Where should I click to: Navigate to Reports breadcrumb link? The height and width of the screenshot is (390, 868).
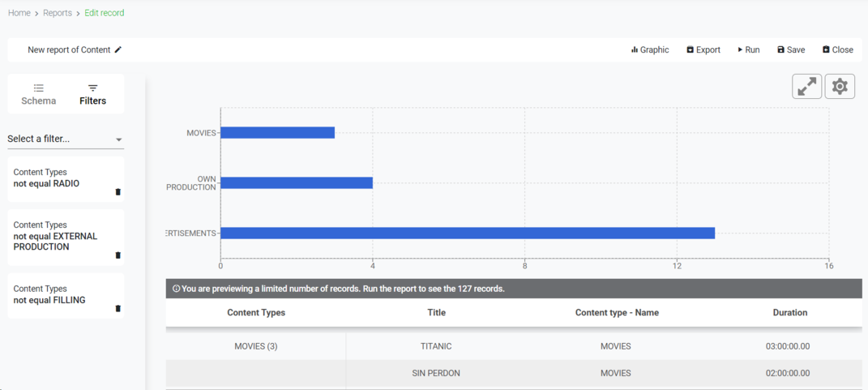(x=58, y=13)
